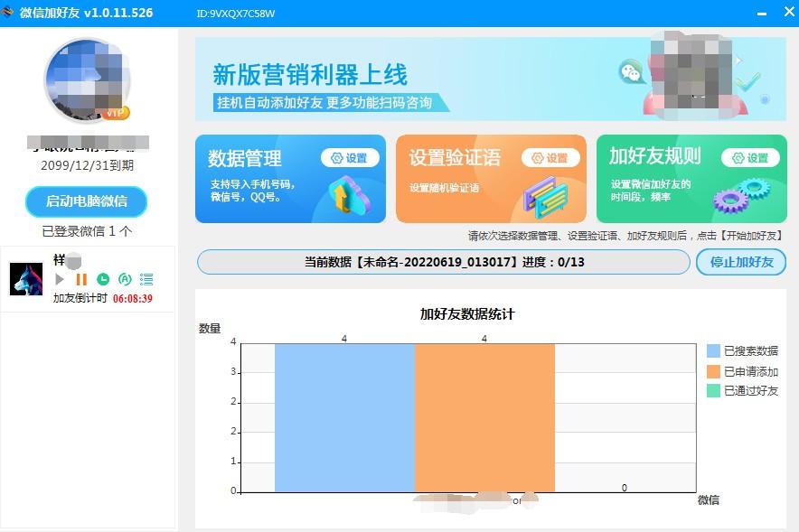This screenshot has width=799, height=532.
Task: Click the profile avatar with VIP badge
Action: (87, 80)
